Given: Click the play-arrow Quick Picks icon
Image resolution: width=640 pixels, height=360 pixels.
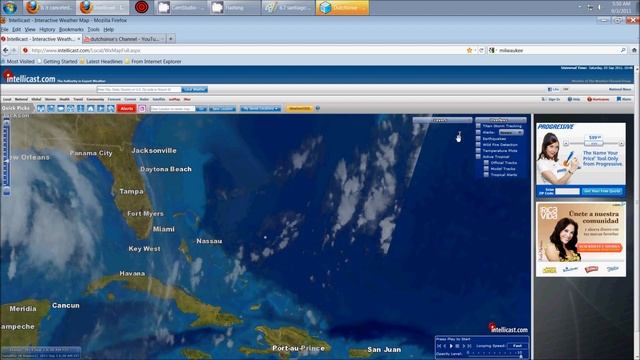Looking at the screenshot, I should [100, 109].
